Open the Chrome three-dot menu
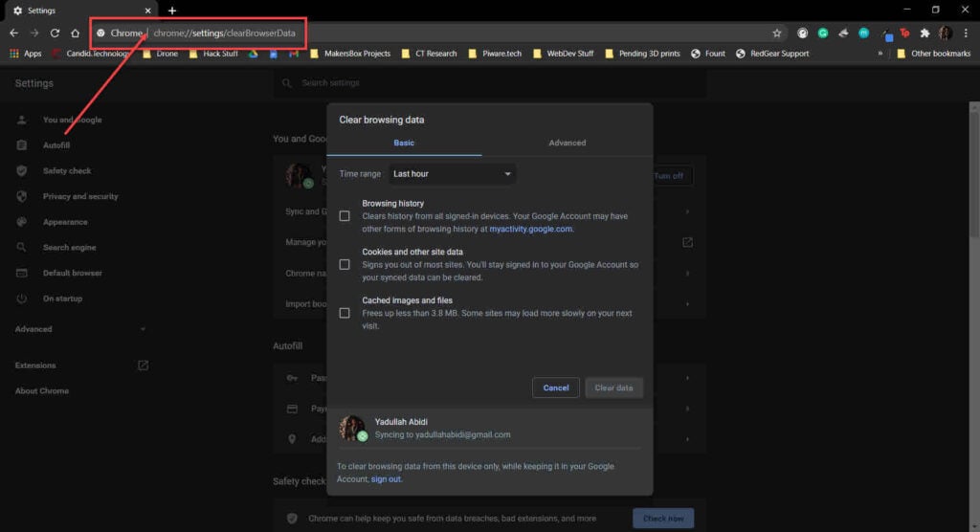This screenshot has height=532, width=980. 966,33
